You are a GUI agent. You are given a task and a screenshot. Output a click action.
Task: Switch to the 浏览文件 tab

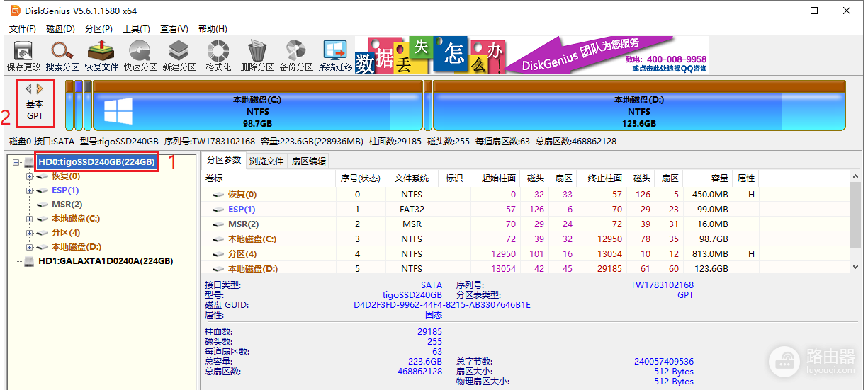(x=266, y=161)
